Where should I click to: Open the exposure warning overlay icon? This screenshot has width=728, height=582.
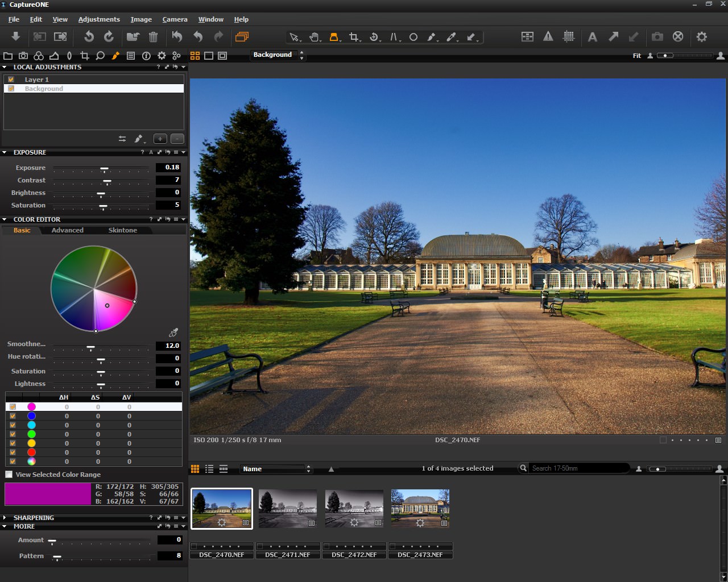tap(548, 37)
